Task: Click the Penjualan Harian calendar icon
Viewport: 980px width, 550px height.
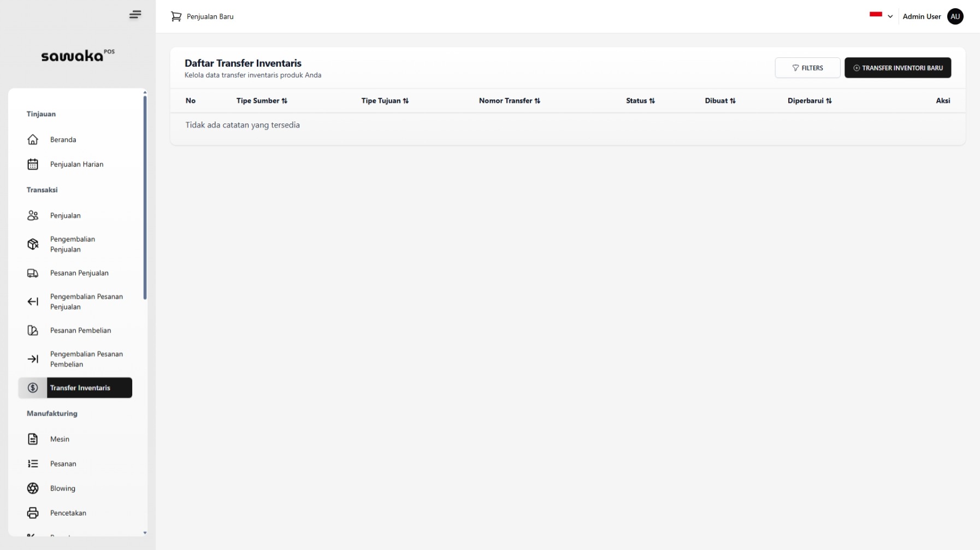Action: [x=33, y=164]
